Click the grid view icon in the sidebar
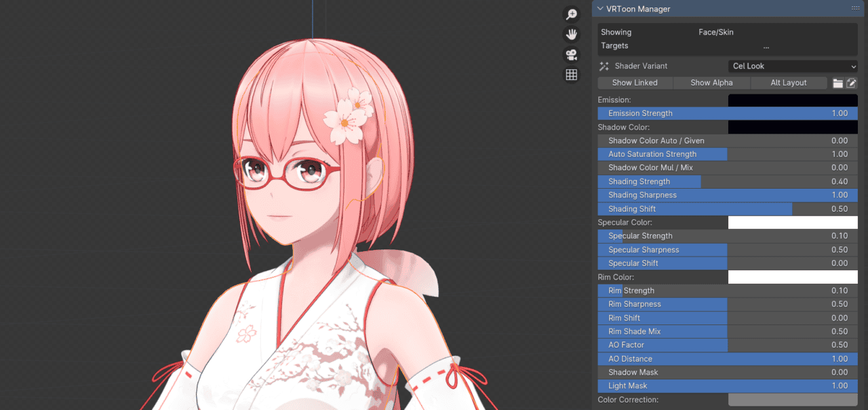 (x=571, y=74)
